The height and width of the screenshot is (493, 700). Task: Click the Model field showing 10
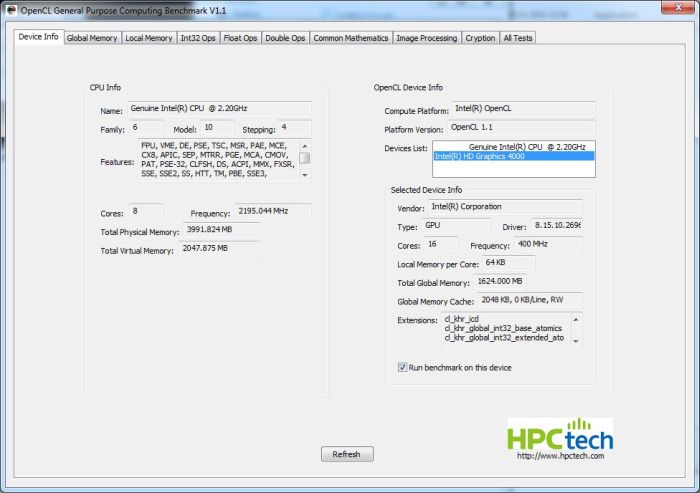pos(217,128)
